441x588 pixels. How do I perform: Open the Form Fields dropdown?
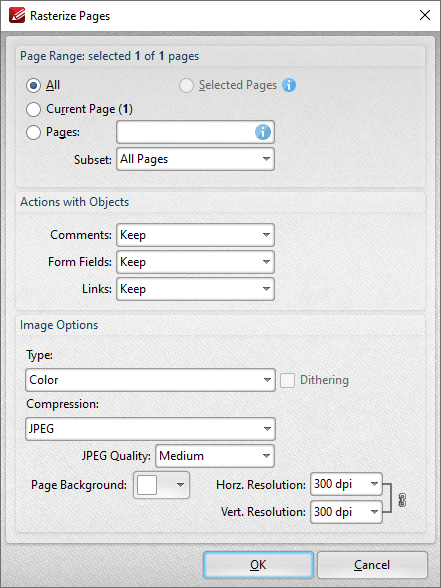(195, 262)
